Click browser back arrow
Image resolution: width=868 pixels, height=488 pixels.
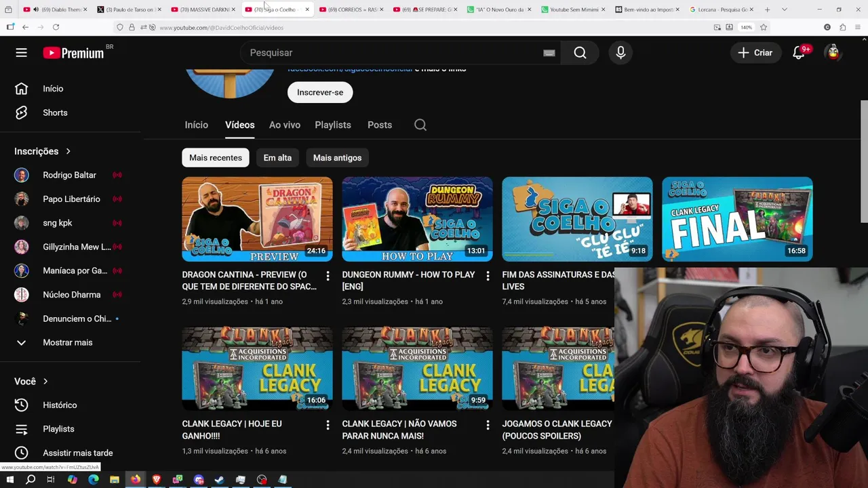[25, 27]
